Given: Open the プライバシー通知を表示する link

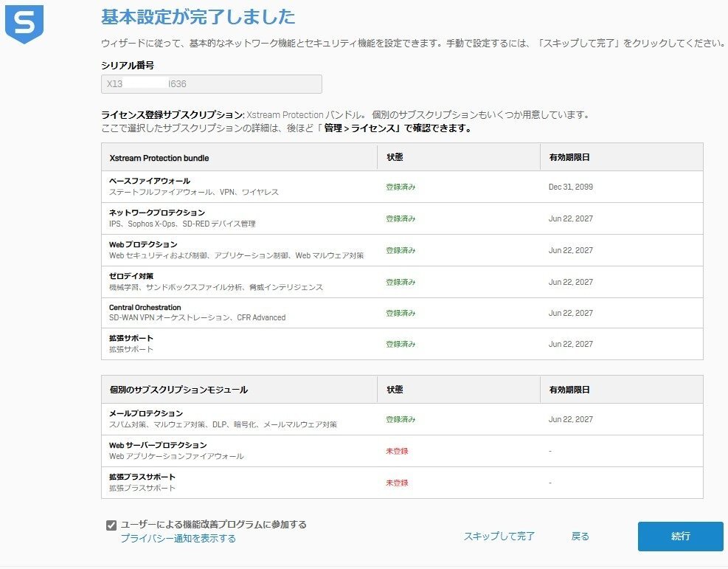Looking at the screenshot, I should [178, 538].
